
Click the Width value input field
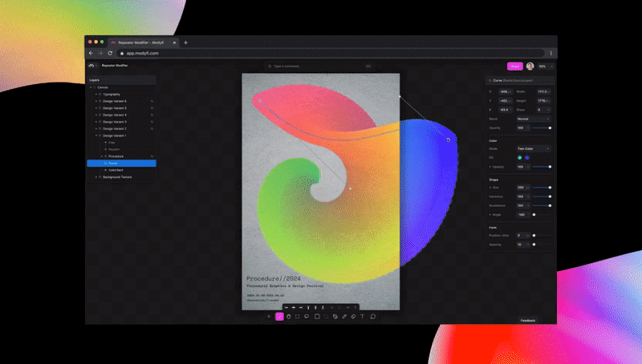pos(544,92)
